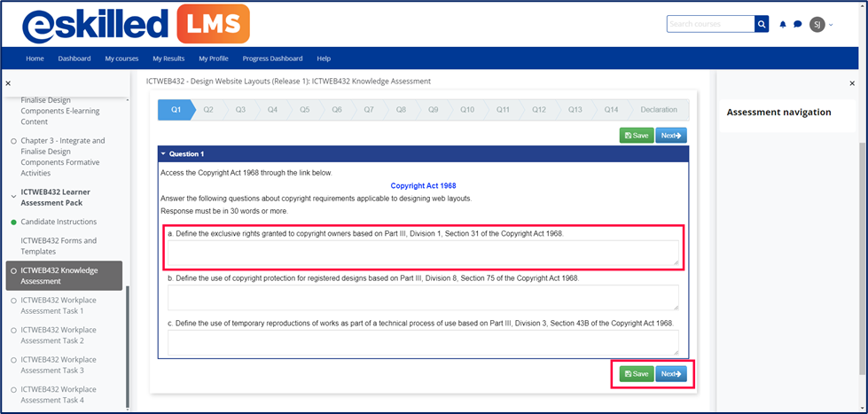The width and height of the screenshot is (868, 414).
Task: Open My courses menu
Action: [x=121, y=59]
